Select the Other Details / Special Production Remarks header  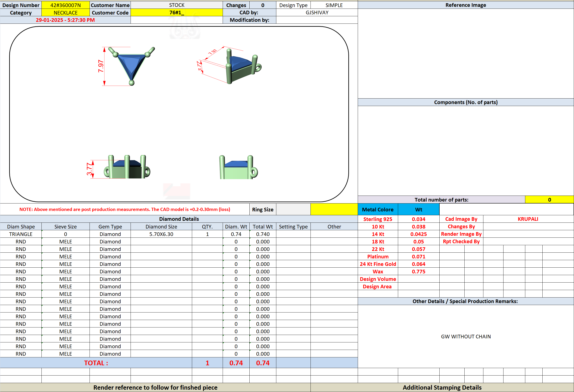(466, 301)
